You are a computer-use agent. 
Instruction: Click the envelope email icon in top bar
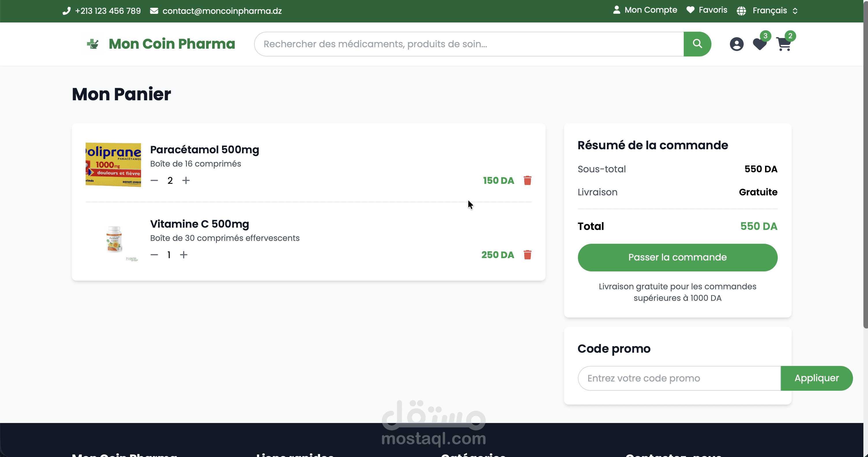pyautogui.click(x=154, y=11)
